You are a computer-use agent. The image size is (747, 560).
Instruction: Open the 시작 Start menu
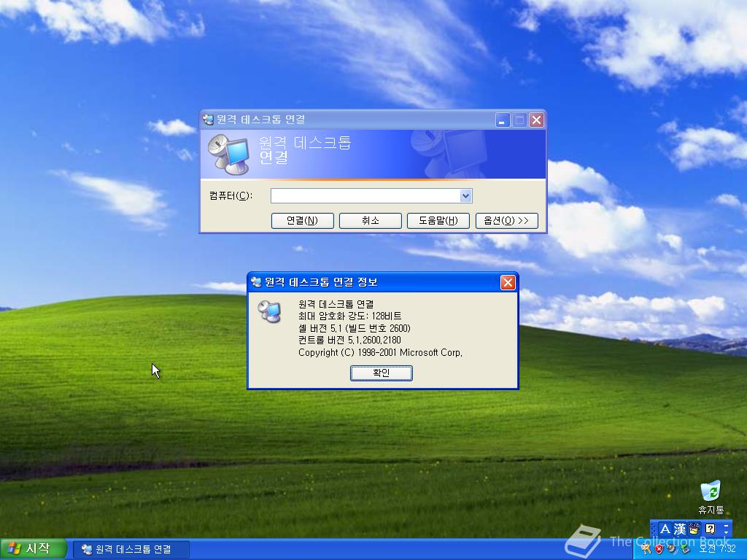[32, 549]
